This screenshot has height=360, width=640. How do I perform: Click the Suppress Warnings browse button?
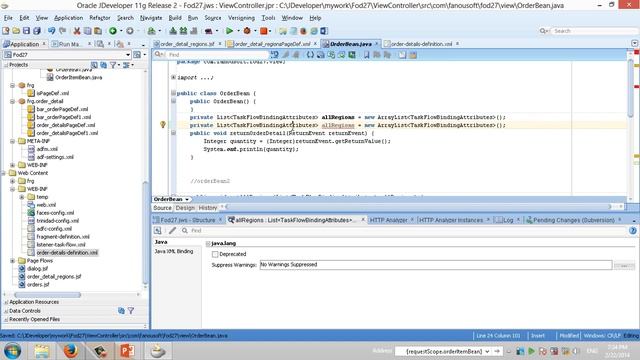(x=624, y=265)
